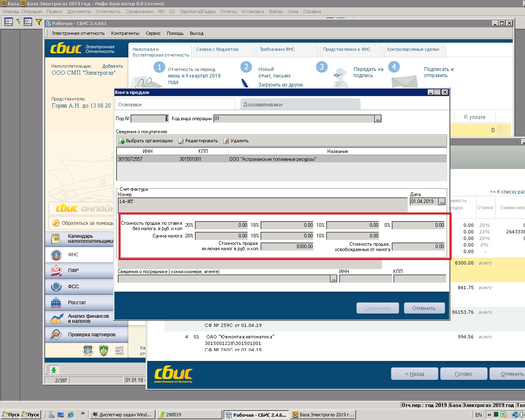Viewport: 525px width, 420px height.
Task: Click the Росстат icon in sidebar
Action: coord(56,303)
